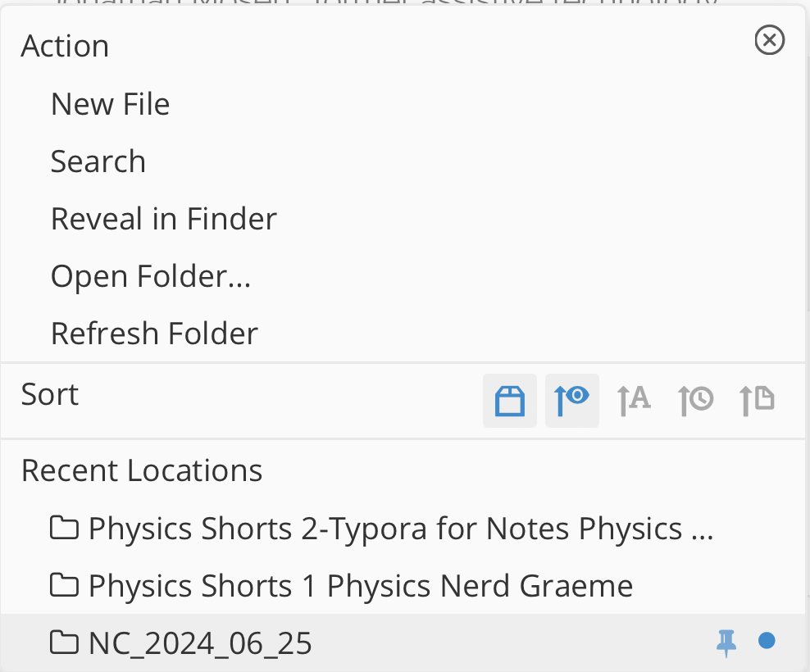
Task: Toggle natural sort eye-arrow icon
Action: pos(571,401)
